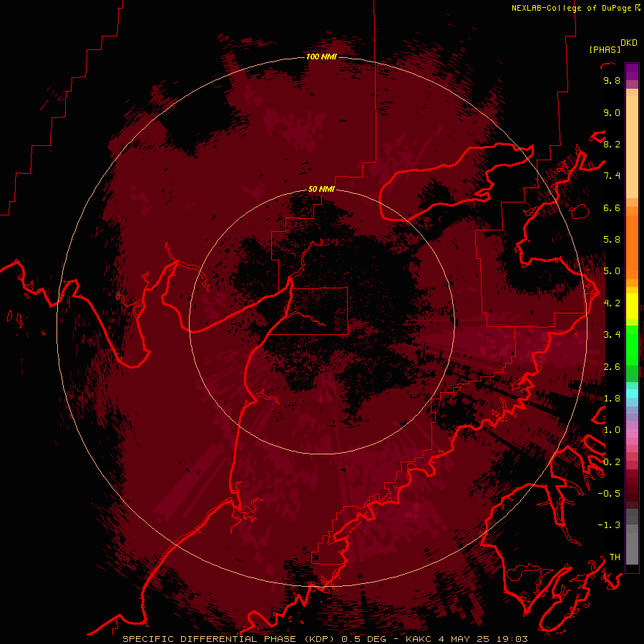Click the 5.8 scale value
This screenshot has width=644, height=644.
(x=612, y=240)
